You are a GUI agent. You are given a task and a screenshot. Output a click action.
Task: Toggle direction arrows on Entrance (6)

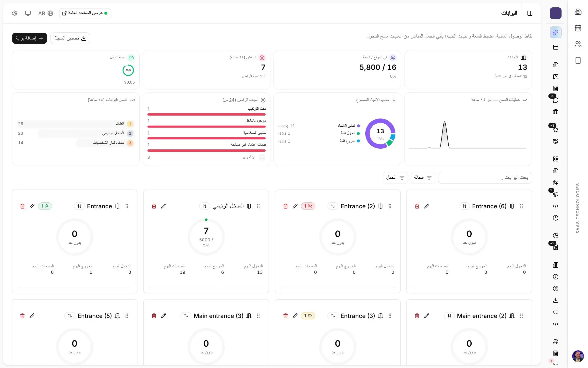click(464, 206)
